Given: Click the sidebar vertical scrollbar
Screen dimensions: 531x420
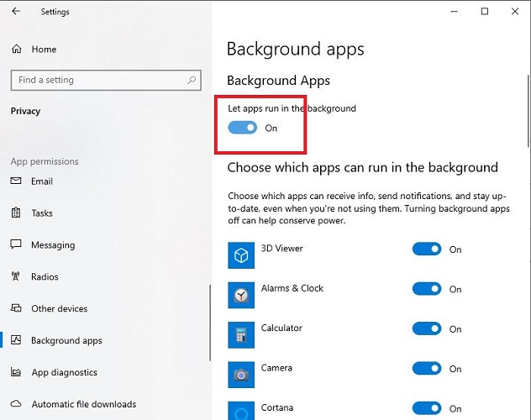Looking at the screenshot, I should (x=210, y=323).
